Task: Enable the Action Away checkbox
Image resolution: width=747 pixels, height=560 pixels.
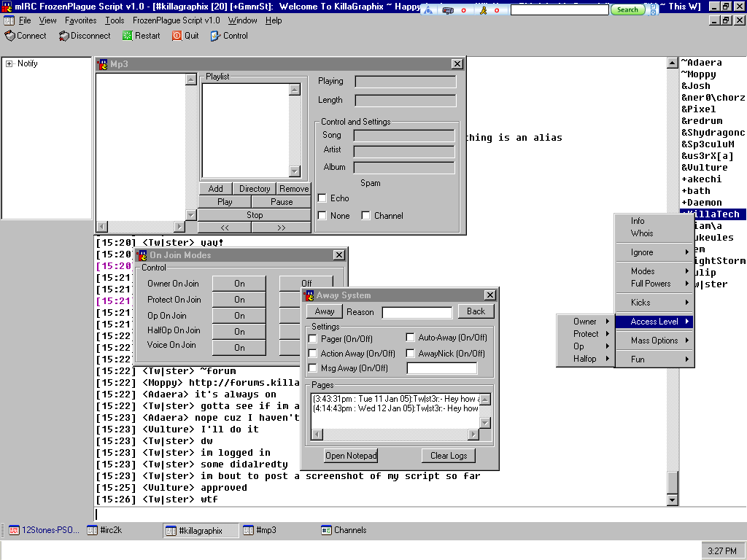Action: tap(313, 354)
